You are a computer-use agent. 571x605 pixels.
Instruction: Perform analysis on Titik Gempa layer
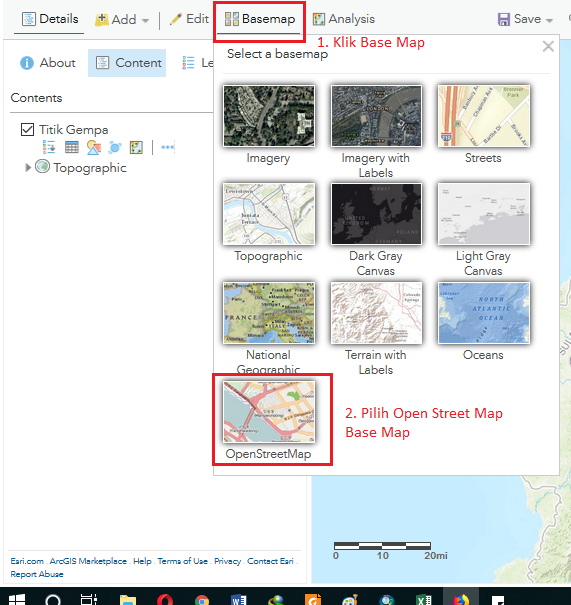136,147
